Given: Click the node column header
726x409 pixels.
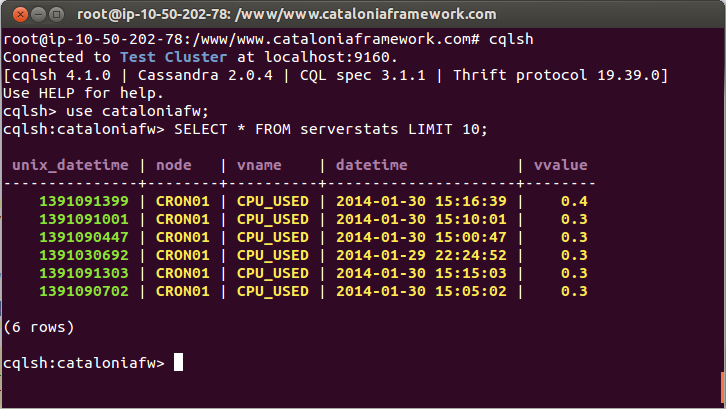Looking at the screenshot, I should pos(174,165).
